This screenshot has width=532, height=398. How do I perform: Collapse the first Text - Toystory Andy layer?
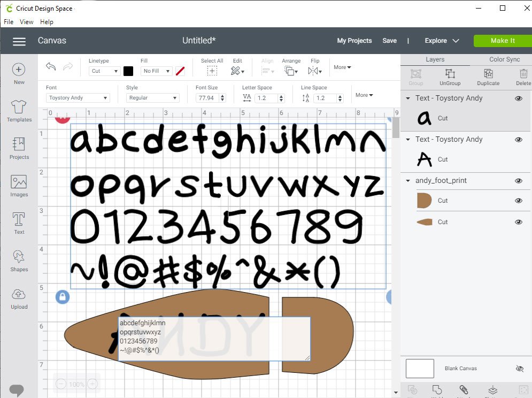(x=408, y=98)
